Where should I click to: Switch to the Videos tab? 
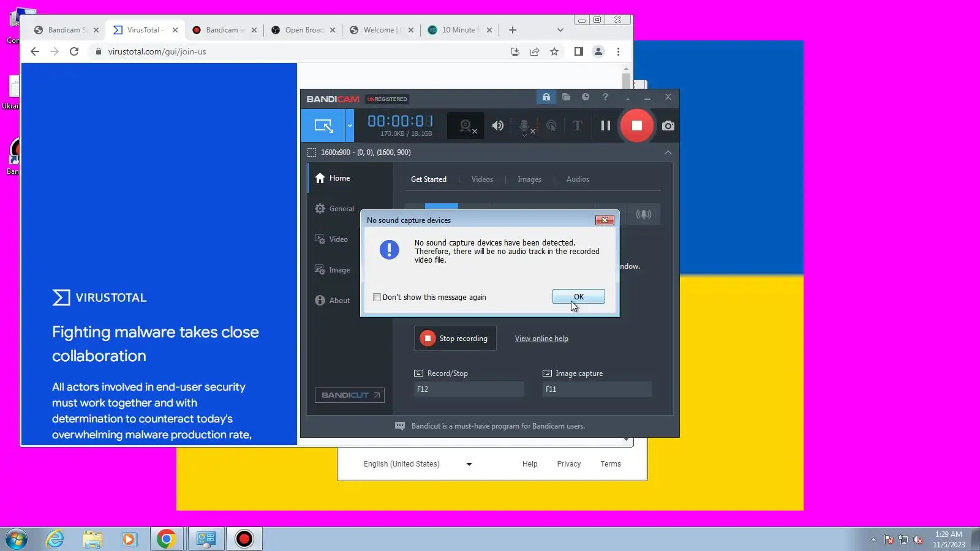[x=482, y=179]
